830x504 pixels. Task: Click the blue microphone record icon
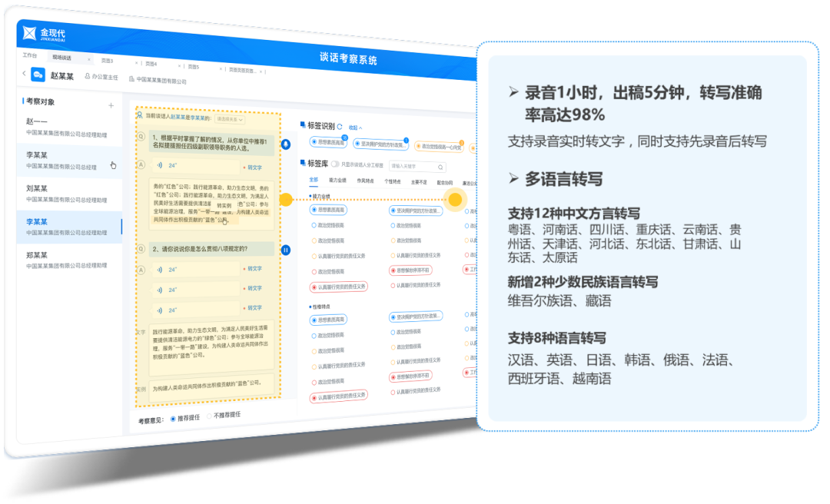click(286, 144)
